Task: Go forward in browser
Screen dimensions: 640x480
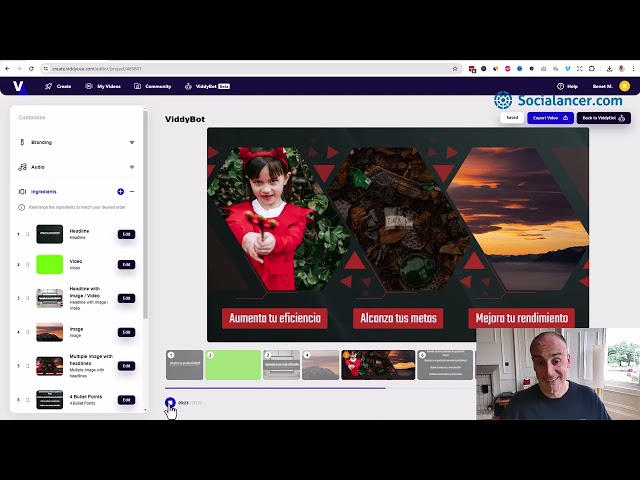Action: tap(19, 69)
